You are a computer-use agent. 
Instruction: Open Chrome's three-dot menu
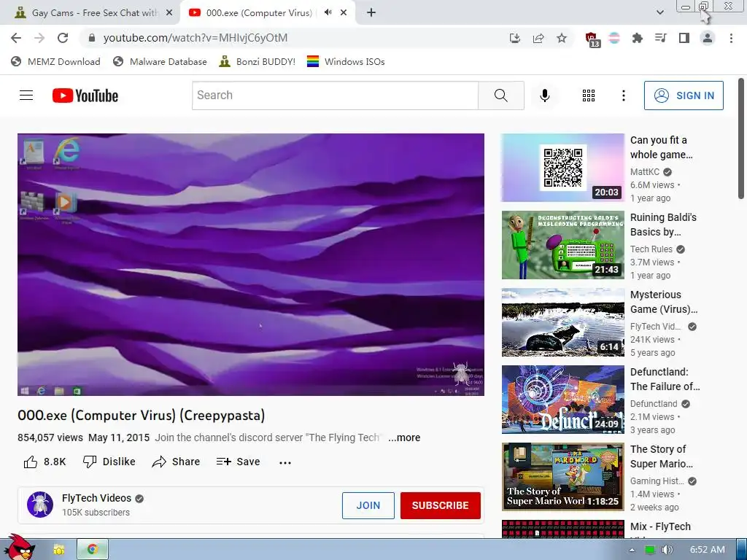pos(731,38)
